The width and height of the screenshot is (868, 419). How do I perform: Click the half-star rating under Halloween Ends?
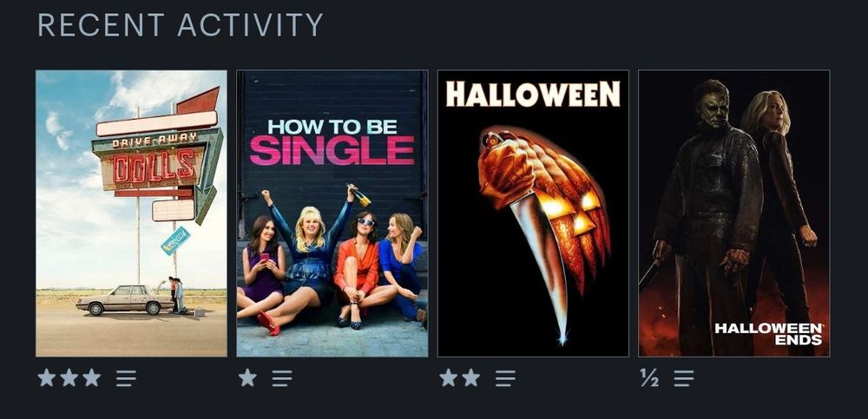click(649, 378)
